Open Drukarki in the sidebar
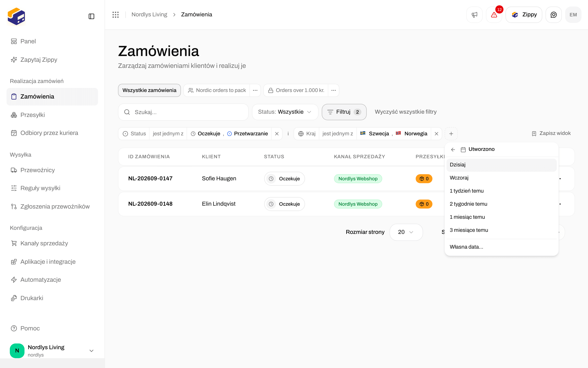Image resolution: width=588 pixels, height=368 pixels. [52, 298]
